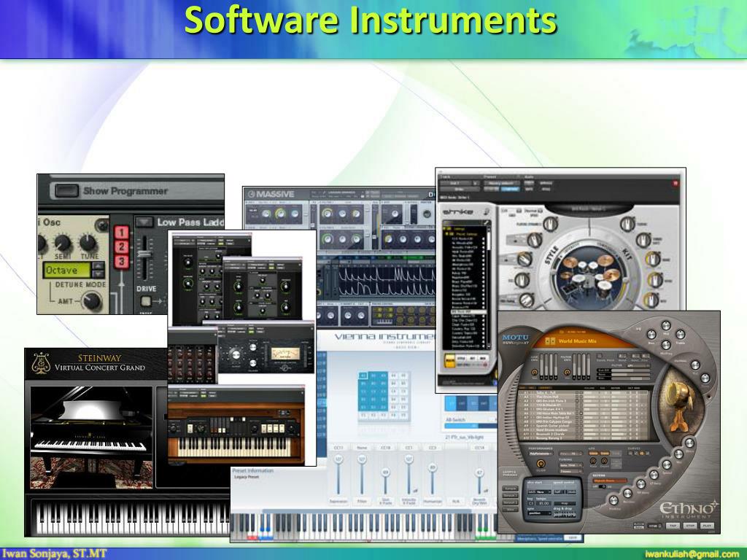Click the Ethno amp envelope volume knob

(535, 372)
